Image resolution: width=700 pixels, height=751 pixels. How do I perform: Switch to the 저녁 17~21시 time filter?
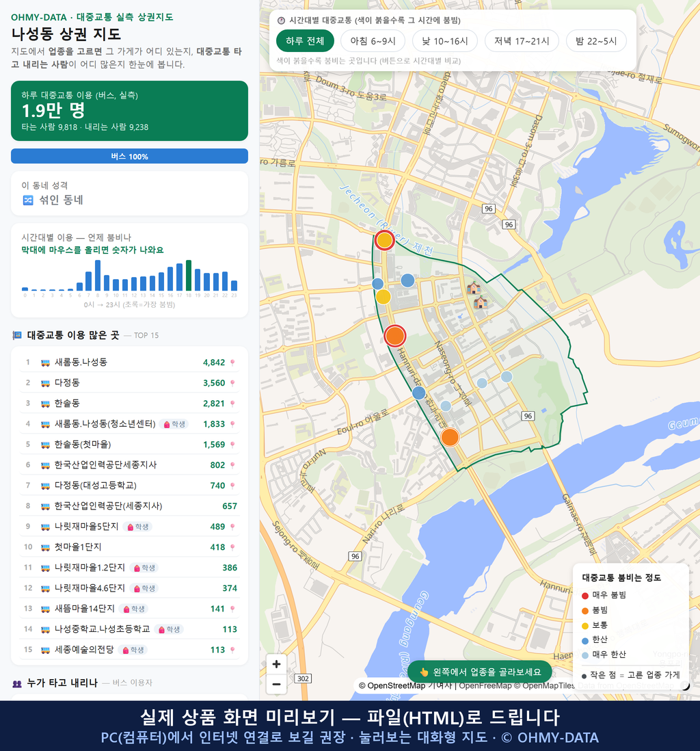tap(522, 41)
